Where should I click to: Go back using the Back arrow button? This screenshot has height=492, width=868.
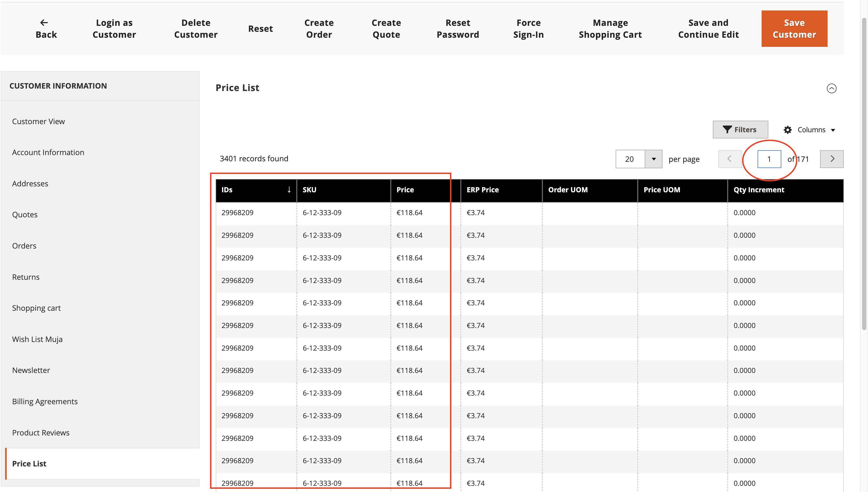(46, 29)
